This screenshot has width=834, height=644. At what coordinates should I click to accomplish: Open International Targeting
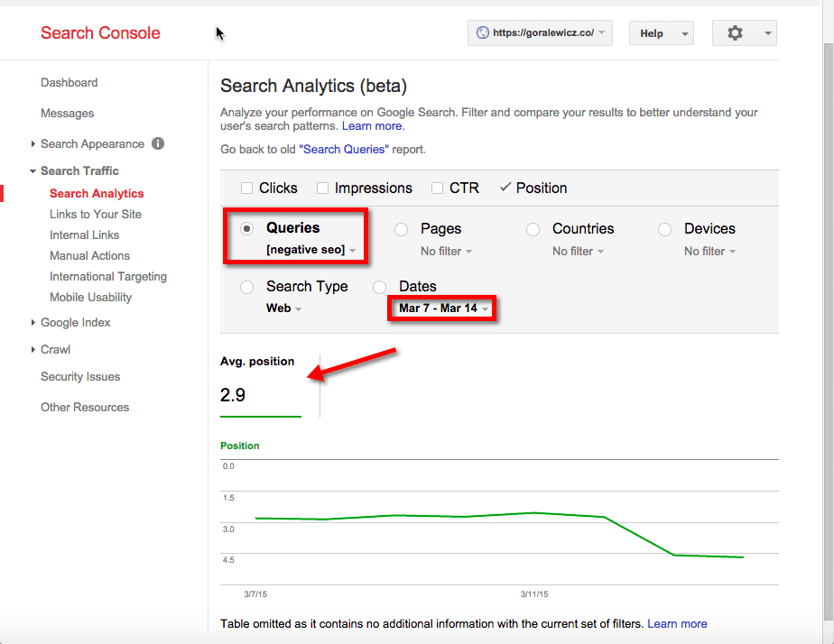click(x=108, y=276)
